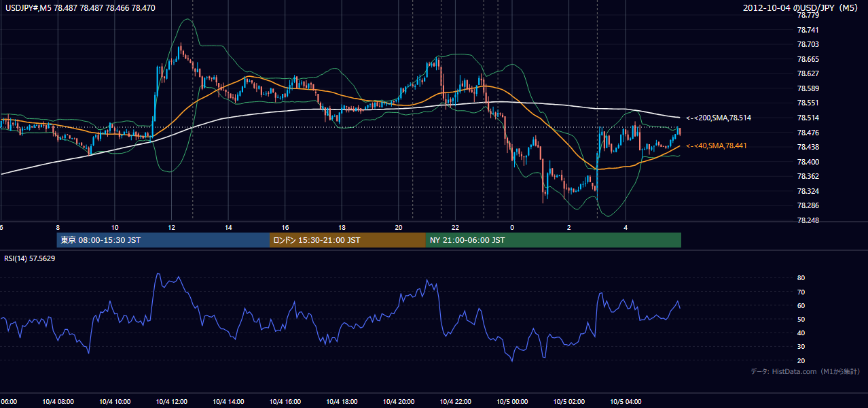Image resolution: width=868 pixels, height=408 pixels.
Task: Click the bottom time label 10/5 04:00
Action: click(626, 402)
